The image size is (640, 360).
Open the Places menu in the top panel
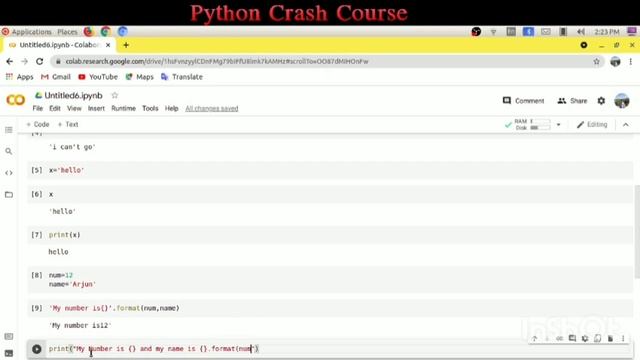(x=67, y=31)
